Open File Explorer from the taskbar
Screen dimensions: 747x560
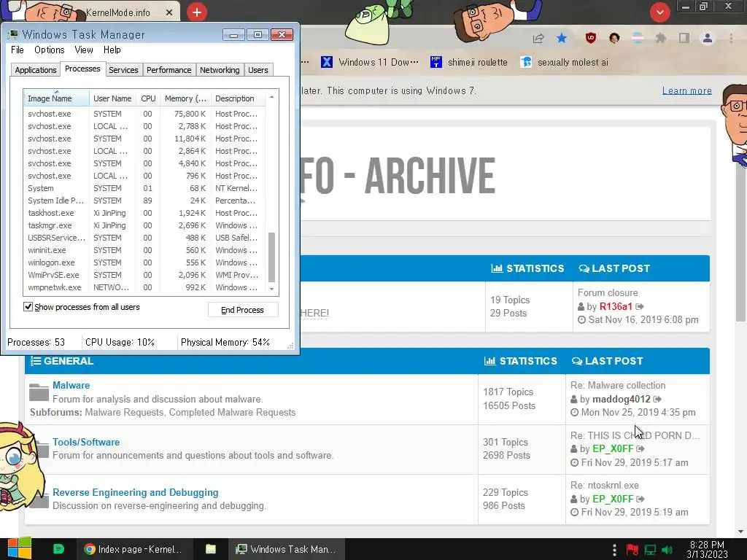point(211,549)
